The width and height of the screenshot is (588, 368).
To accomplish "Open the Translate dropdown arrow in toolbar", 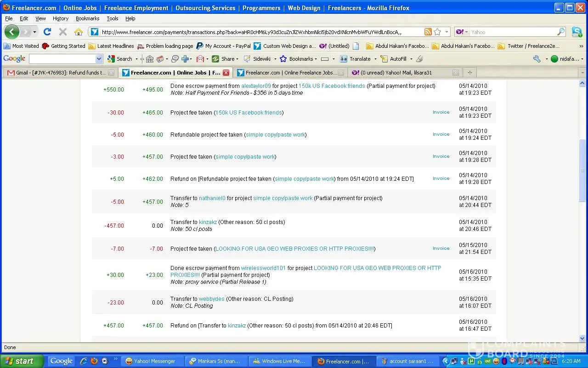I will coord(375,59).
